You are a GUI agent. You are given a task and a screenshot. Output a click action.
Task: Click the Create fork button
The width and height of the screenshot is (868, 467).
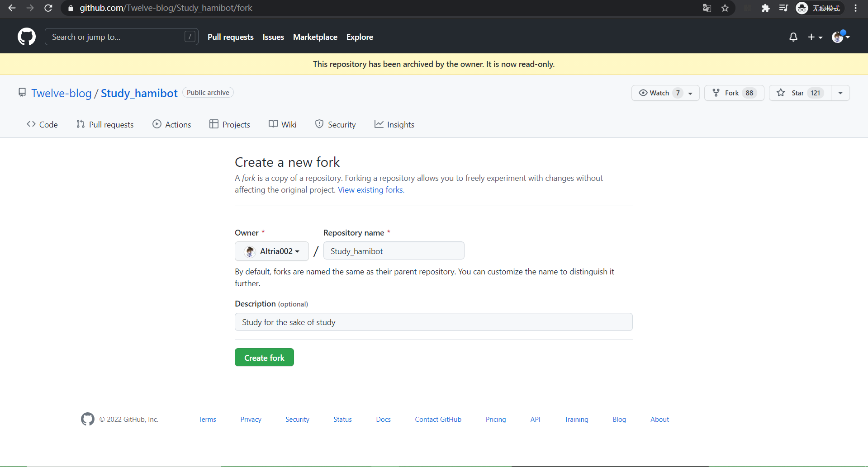coord(264,357)
